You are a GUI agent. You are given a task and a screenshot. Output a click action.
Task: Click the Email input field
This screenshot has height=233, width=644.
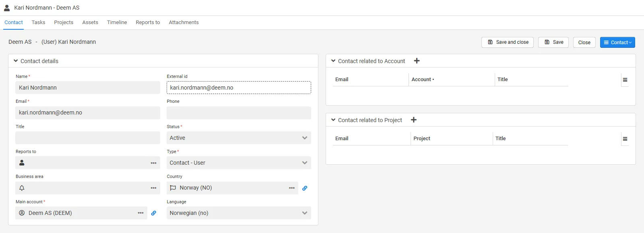88,112
